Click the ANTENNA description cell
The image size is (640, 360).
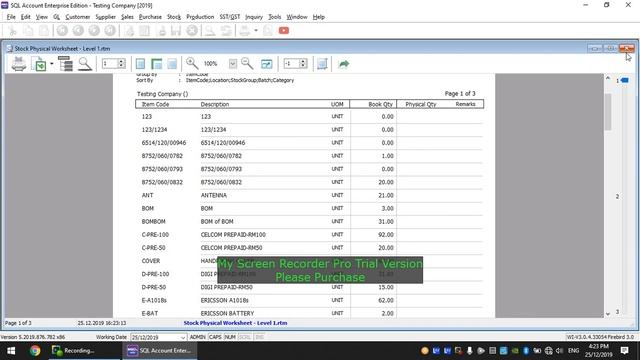(213, 195)
